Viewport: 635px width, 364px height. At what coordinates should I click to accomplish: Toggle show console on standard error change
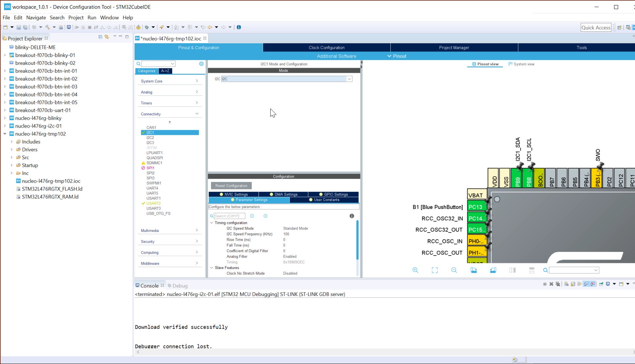[593, 284]
